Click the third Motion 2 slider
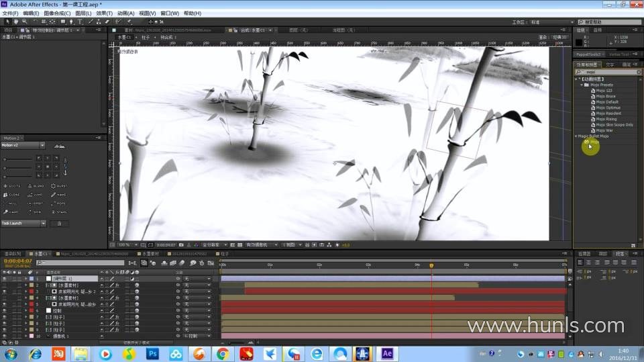This screenshot has width=644, height=362. point(17,177)
